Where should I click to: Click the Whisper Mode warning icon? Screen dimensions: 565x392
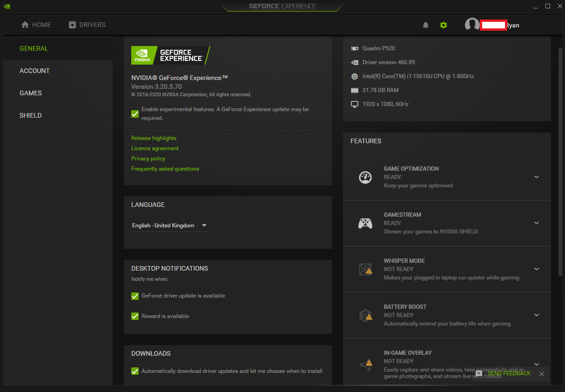point(366,269)
